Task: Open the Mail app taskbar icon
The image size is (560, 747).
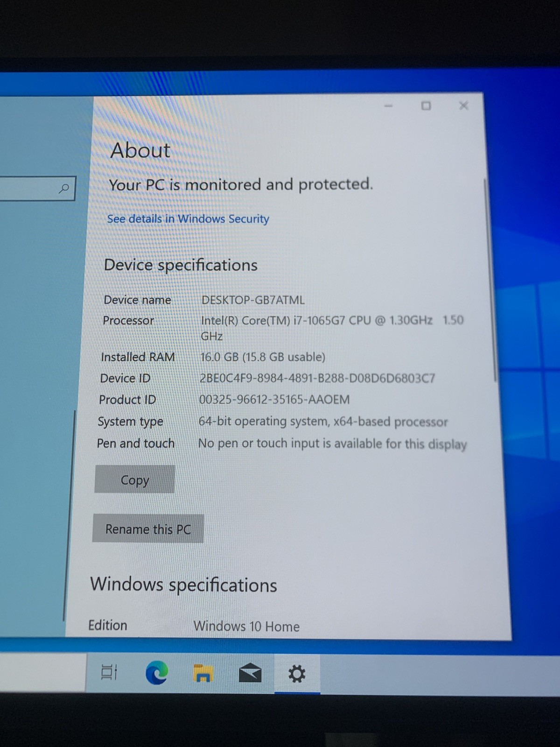Action: pyautogui.click(x=250, y=673)
